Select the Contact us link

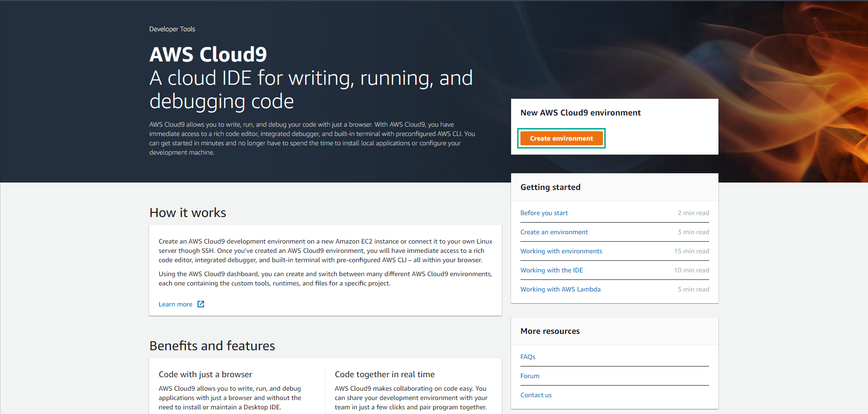coord(536,395)
